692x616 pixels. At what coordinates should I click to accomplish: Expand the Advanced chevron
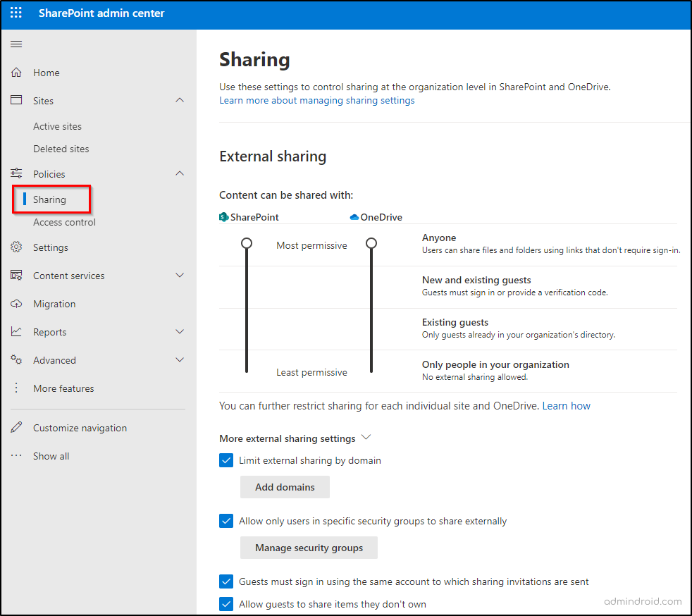coord(180,359)
